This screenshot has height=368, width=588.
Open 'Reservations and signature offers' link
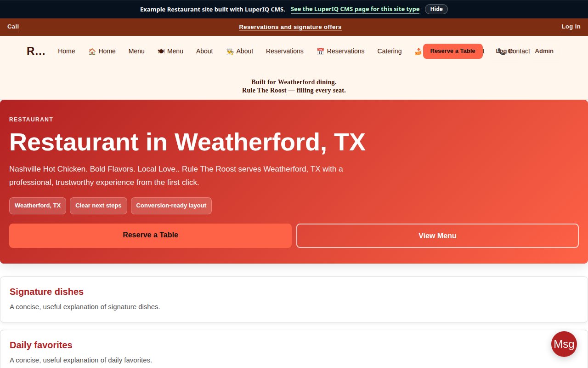tap(290, 27)
